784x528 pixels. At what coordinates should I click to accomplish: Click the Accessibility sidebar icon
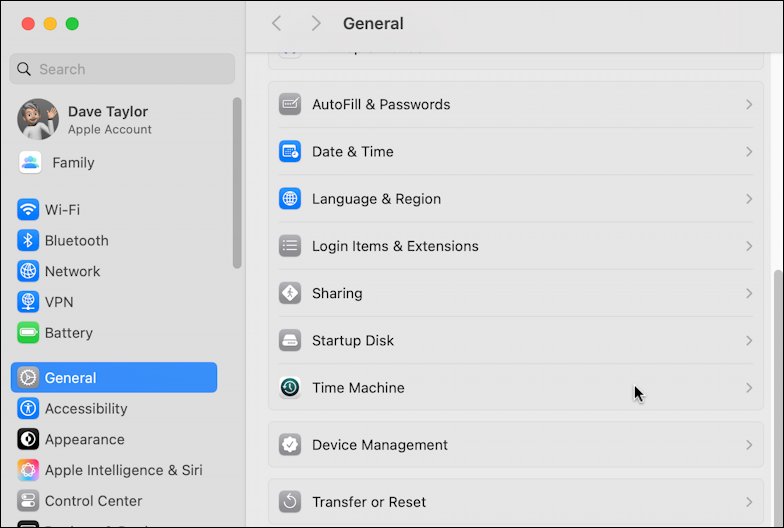(x=28, y=408)
